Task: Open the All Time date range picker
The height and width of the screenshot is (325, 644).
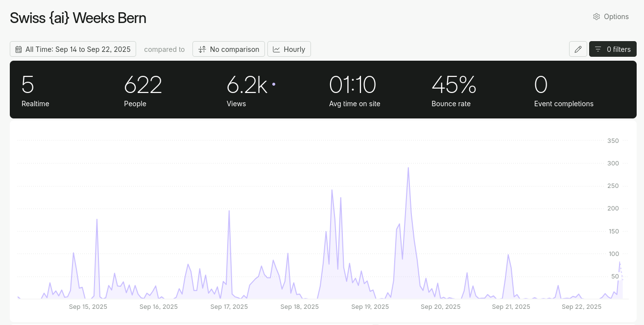Action: pos(73,49)
